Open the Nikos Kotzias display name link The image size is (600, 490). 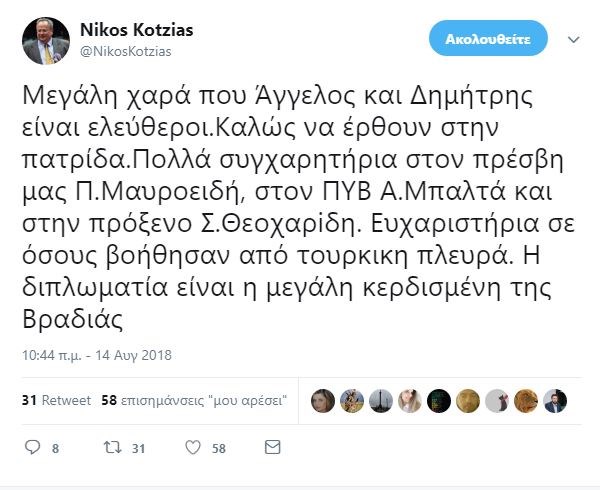pyautogui.click(x=137, y=29)
